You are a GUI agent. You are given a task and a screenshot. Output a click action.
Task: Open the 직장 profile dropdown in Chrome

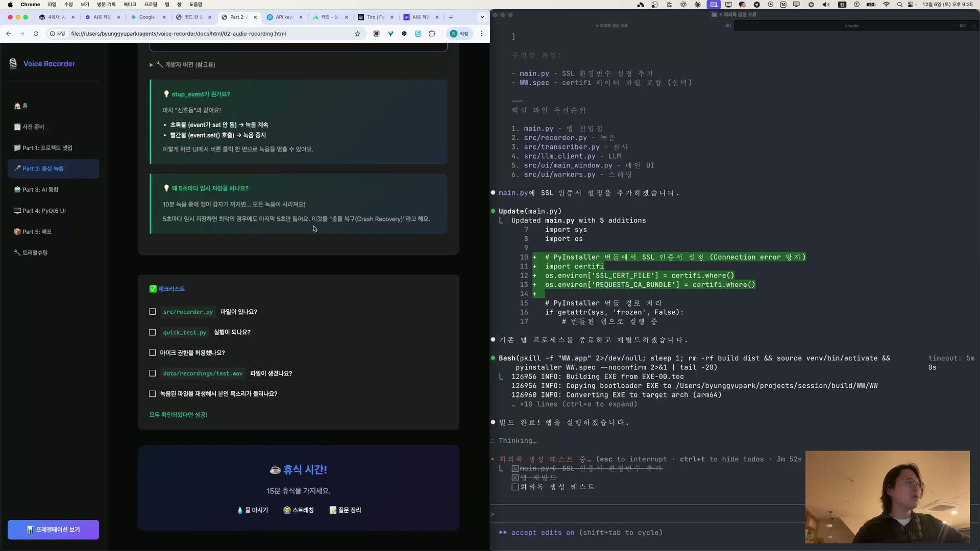point(458,34)
